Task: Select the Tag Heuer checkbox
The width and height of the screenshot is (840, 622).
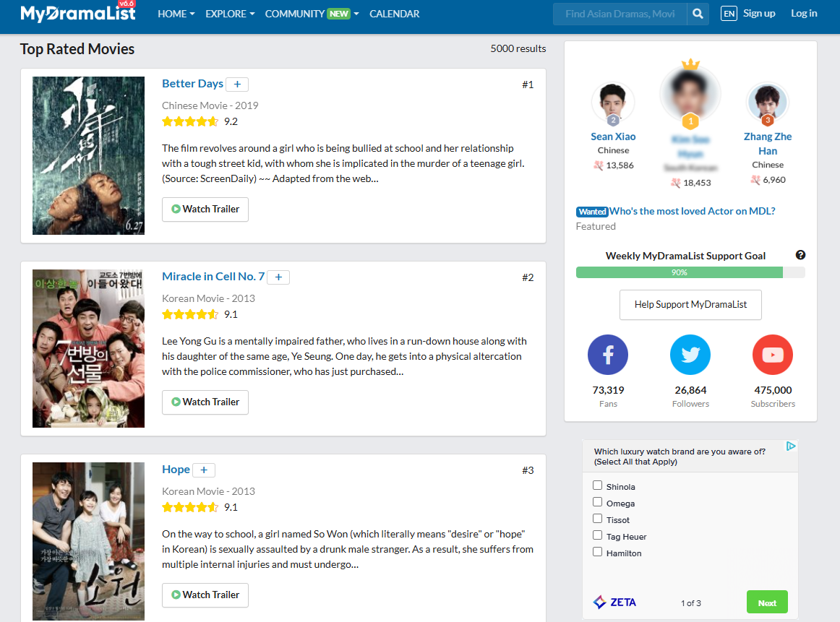Action: pyautogui.click(x=597, y=535)
